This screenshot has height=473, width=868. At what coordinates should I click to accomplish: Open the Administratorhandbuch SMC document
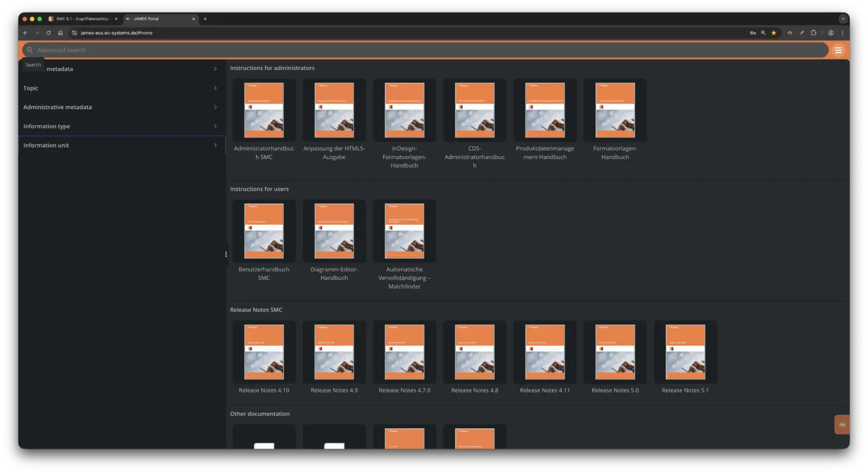coord(264,111)
